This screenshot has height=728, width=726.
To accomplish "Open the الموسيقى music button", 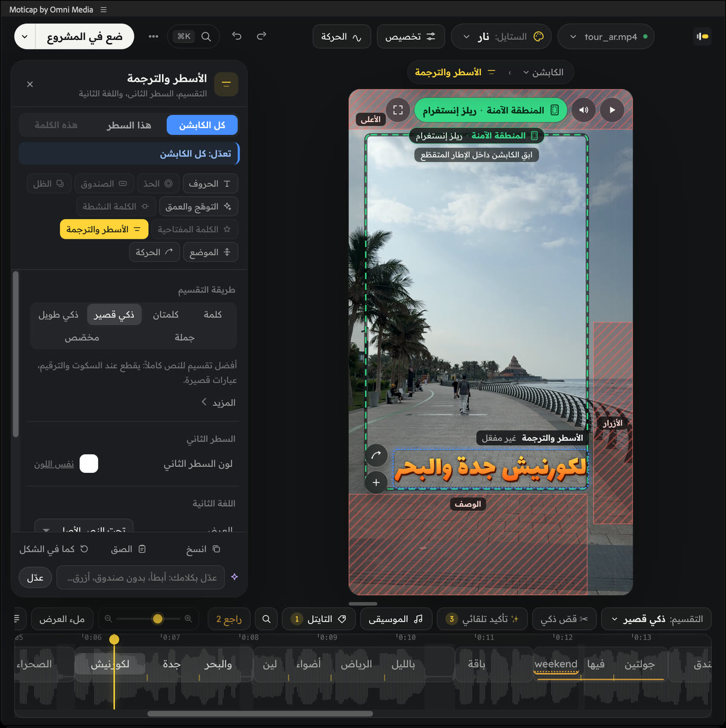I will 396,619.
